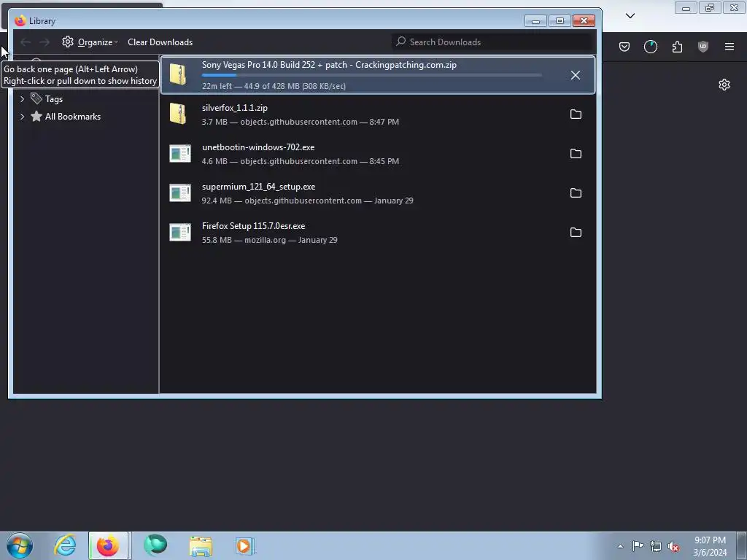The height and width of the screenshot is (560, 747).
Task: Open the Organize dropdown menu
Action: click(x=90, y=42)
